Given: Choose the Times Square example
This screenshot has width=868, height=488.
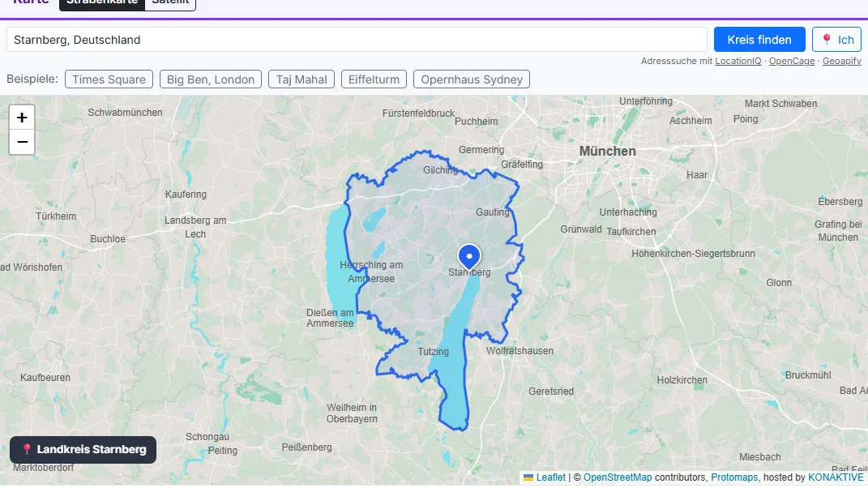Looking at the screenshot, I should (109, 79).
